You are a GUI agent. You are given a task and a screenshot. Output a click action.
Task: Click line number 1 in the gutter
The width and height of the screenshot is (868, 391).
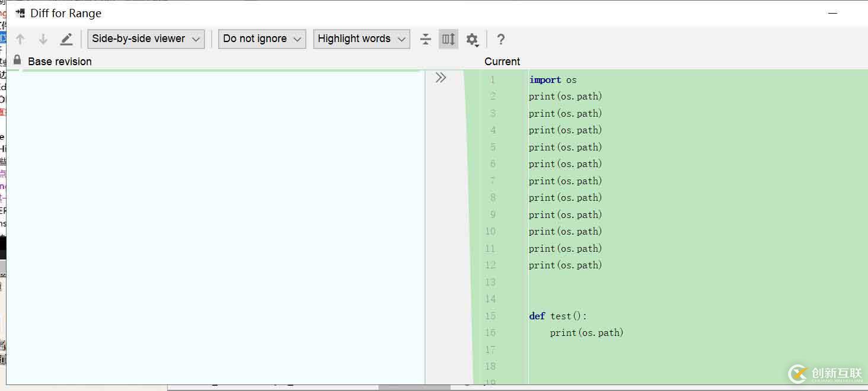492,79
